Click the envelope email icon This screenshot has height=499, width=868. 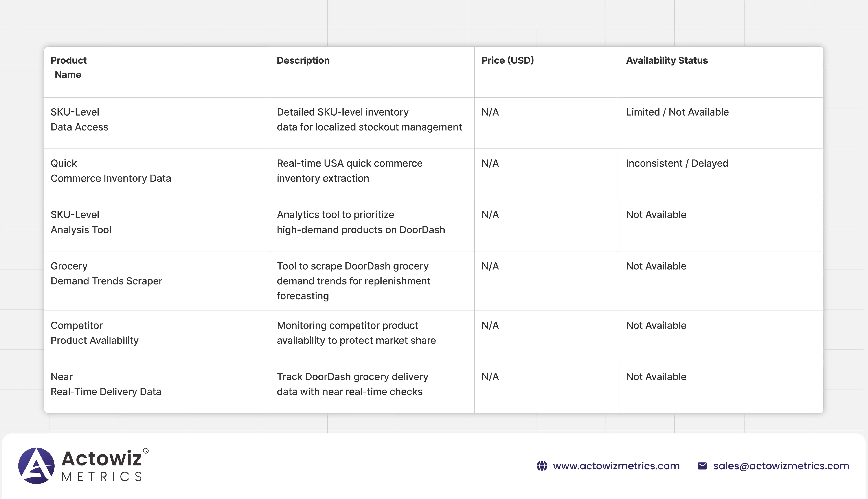pos(702,466)
